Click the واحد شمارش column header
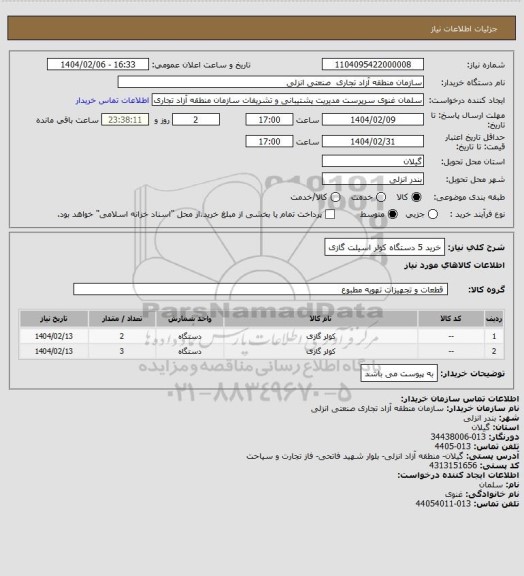Image resolution: width=524 pixels, height=576 pixels. click(190, 318)
